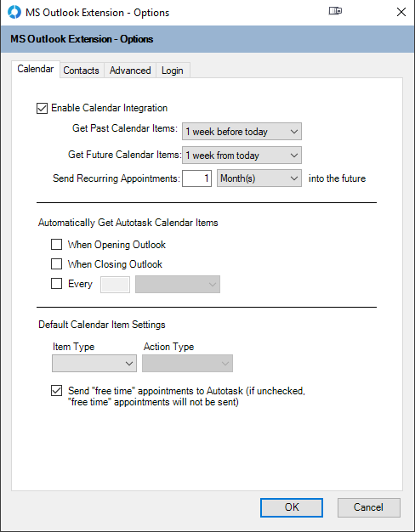Screen dimensions: 415x532
Task: Click the Autotask logo in title bar
Action: pos(14,12)
